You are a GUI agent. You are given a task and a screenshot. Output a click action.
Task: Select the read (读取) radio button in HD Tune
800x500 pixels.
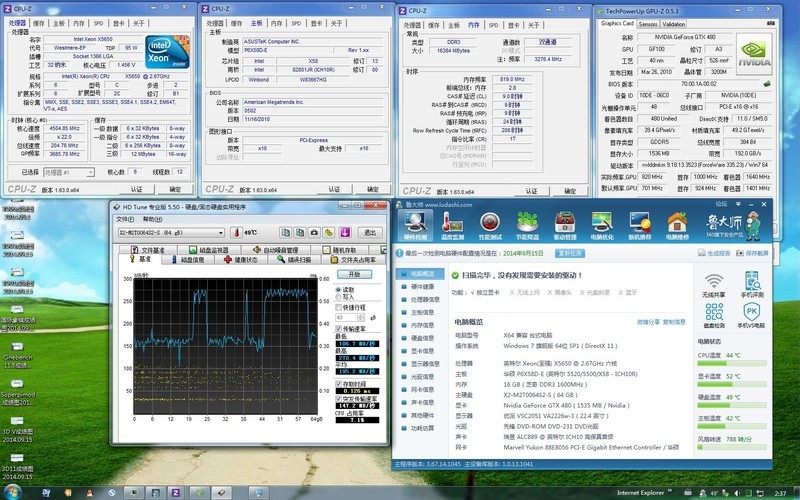[338, 290]
